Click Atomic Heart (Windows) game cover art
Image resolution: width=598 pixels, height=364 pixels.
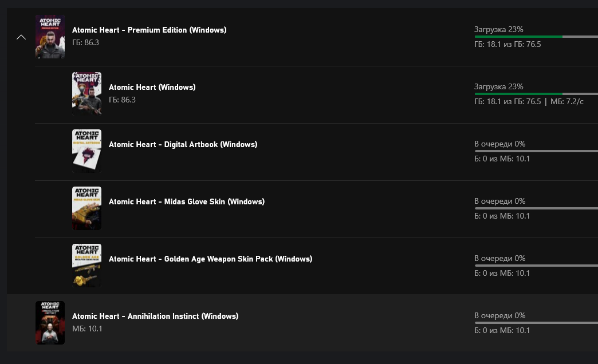(86, 94)
